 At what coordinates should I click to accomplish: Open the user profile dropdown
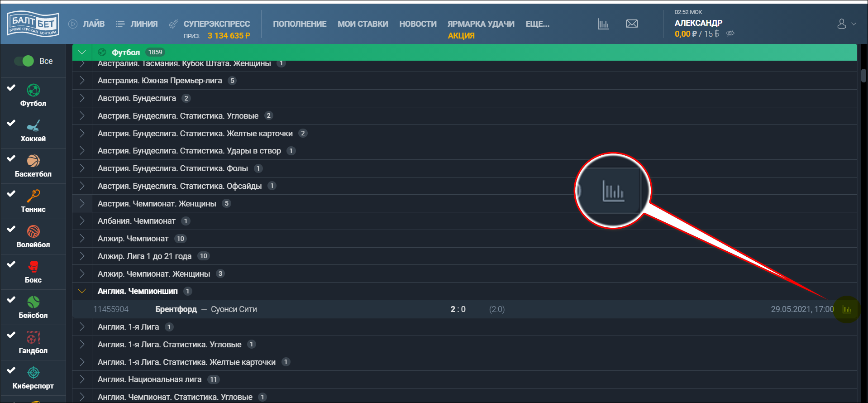846,24
